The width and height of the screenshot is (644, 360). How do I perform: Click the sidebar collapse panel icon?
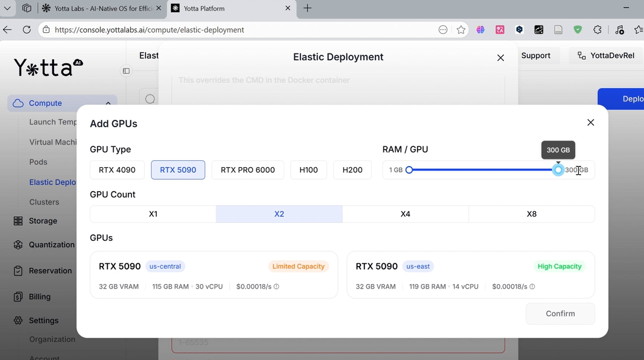point(126,71)
